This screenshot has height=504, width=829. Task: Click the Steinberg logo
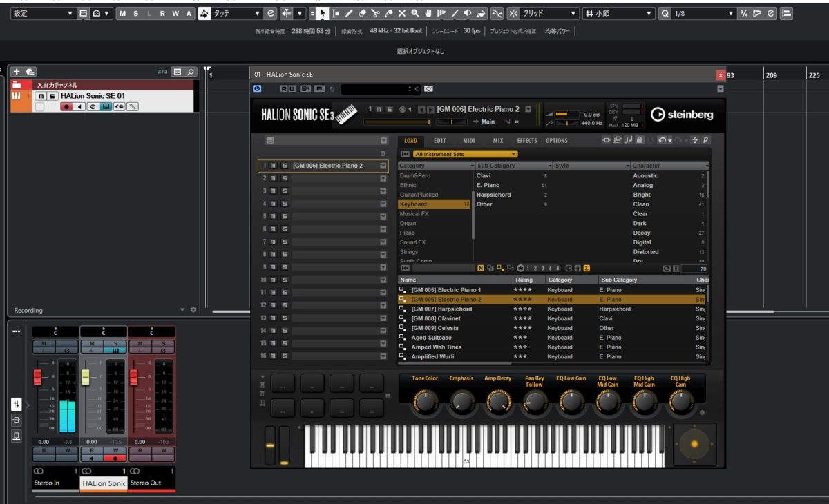(x=681, y=114)
